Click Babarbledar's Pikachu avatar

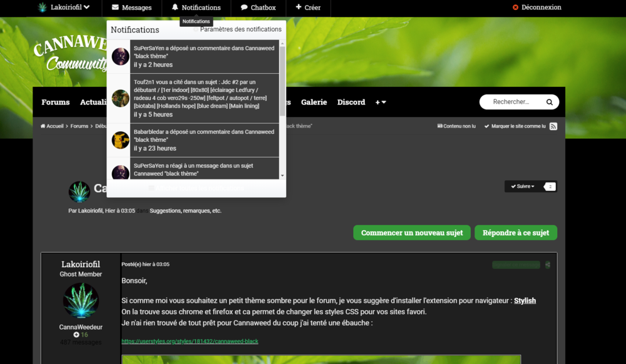click(120, 140)
